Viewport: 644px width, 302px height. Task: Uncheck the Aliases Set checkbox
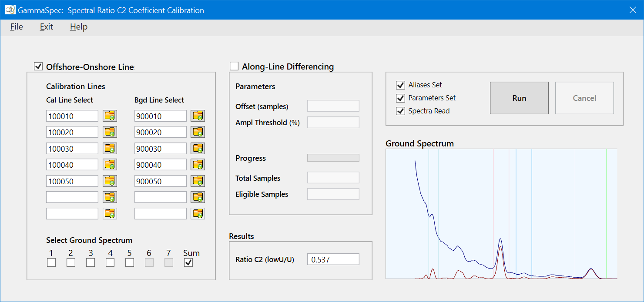click(x=400, y=85)
